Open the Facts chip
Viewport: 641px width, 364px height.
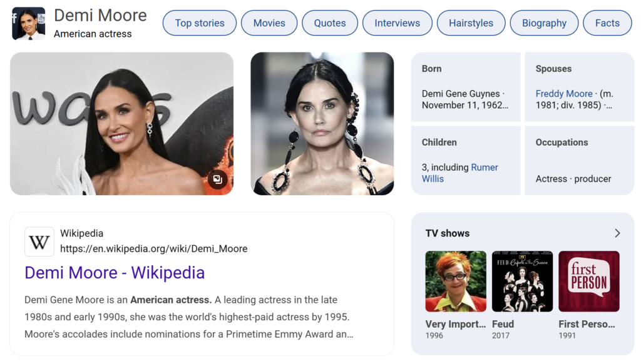click(607, 23)
